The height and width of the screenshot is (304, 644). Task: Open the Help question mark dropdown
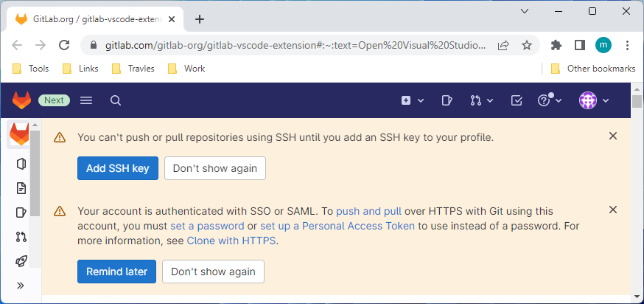pyautogui.click(x=550, y=100)
